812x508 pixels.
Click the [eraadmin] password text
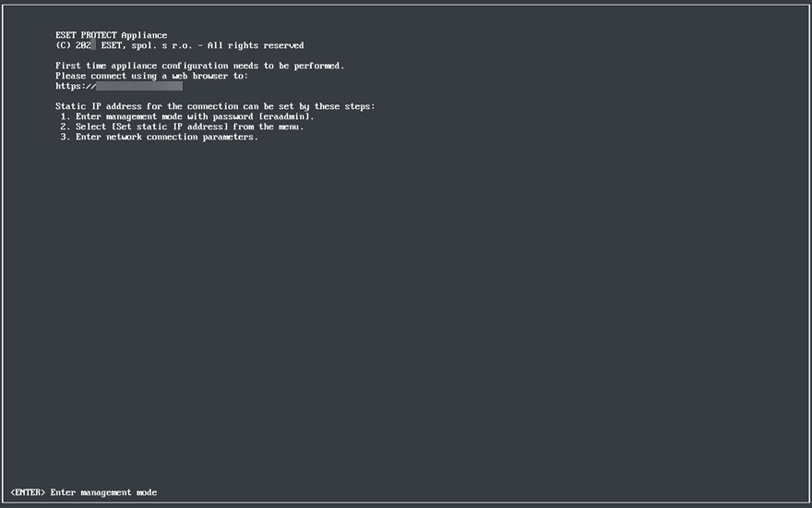coord(286,117)
